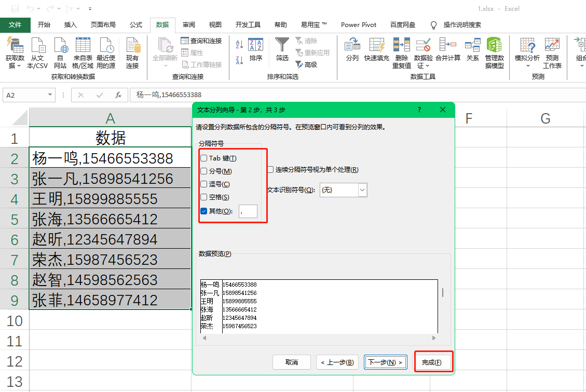Select column header G
This screenshot has width=586, height=392.
click(x=546, y=118)
